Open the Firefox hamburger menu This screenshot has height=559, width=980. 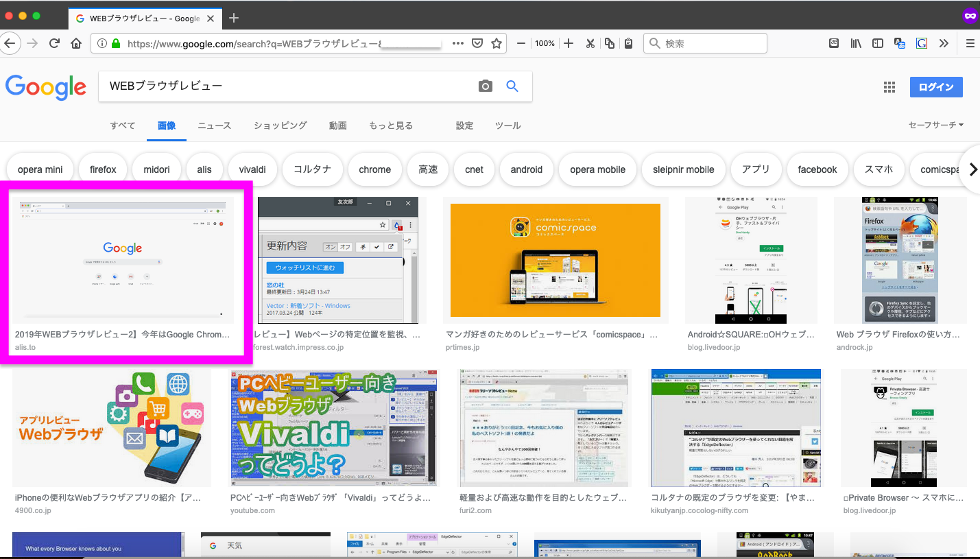(x=970, y=43)
